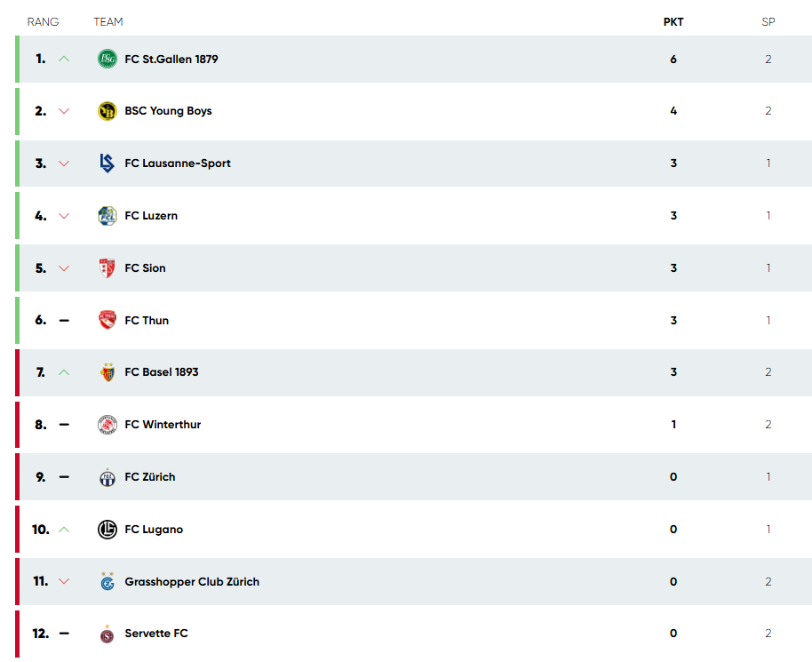Screen dimensions: 812x662
Task: Click the BSC Young Boys logo
Action: 107,111
